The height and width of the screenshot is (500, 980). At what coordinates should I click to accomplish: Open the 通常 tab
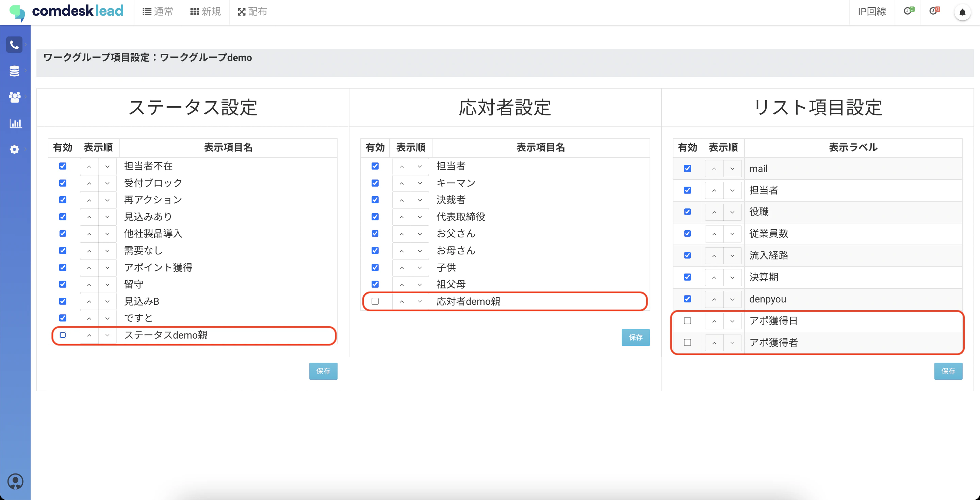click(x=158, y=12)
